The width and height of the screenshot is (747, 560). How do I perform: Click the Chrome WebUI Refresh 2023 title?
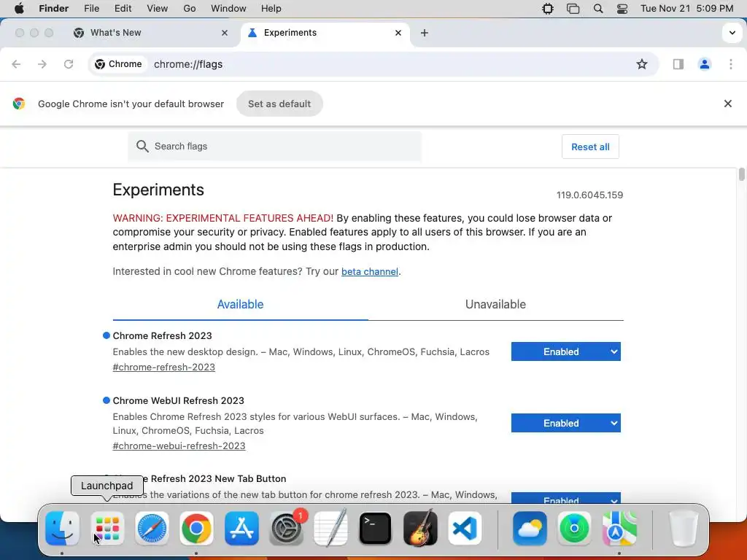click(179, 400)
